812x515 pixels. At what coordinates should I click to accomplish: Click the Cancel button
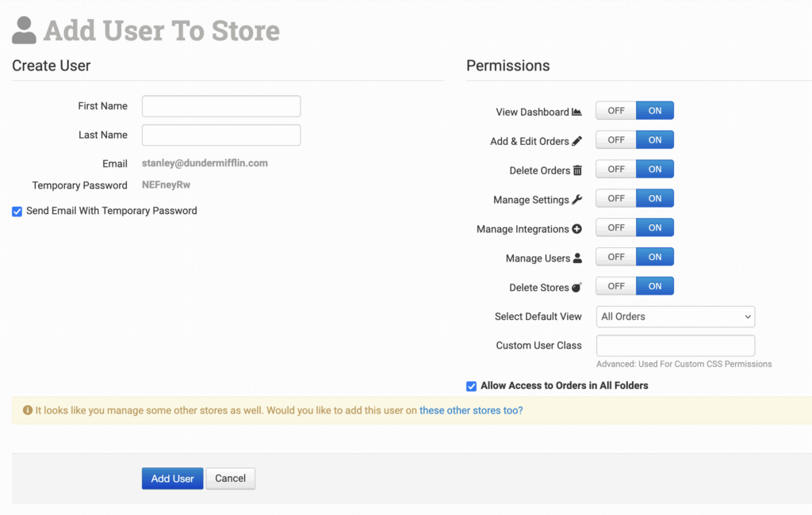[x=231, y=479]
